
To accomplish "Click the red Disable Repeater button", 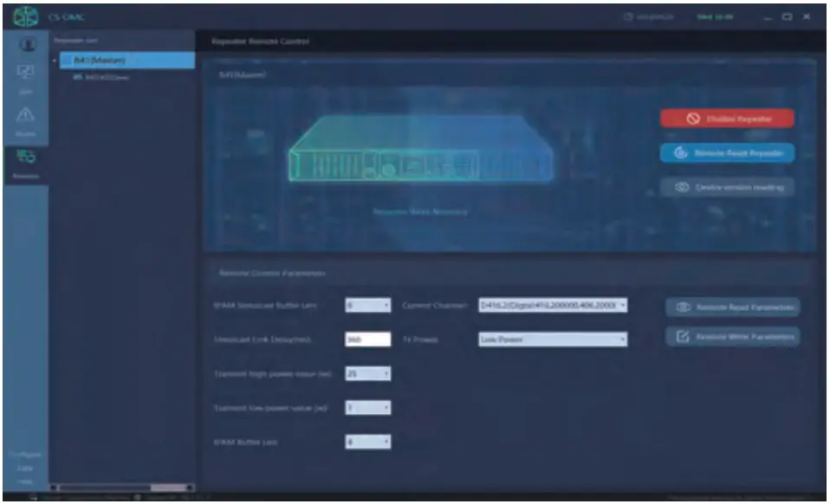I will click(727, 119).
